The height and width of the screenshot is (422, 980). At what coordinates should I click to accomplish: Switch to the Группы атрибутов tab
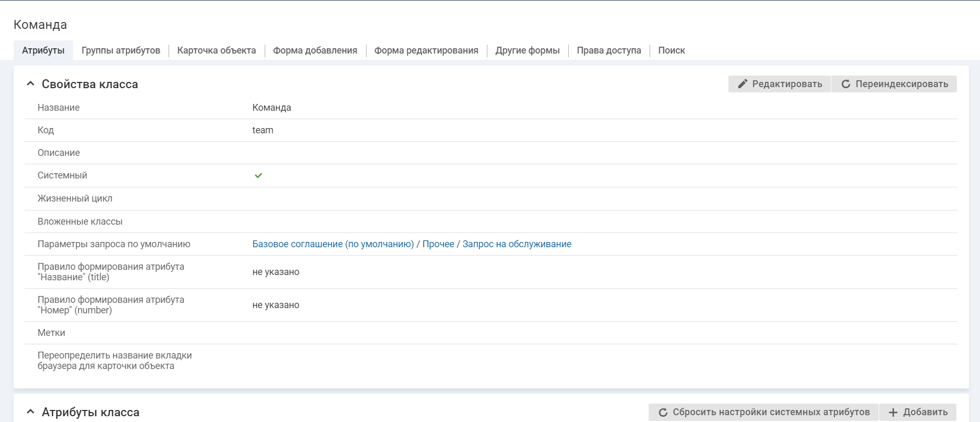click(121, 50)
